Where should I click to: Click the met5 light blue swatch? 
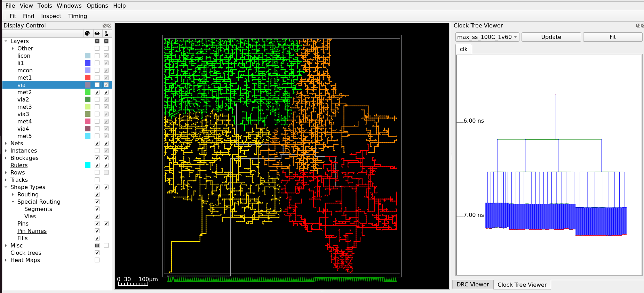pos(88,136)
